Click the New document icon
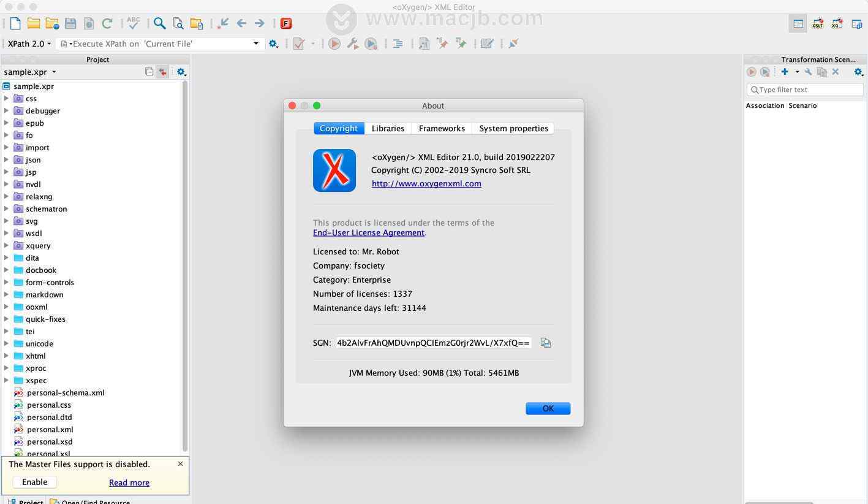Image resolution: width=868 pixels, height=504 pixels. pos(15,23)
